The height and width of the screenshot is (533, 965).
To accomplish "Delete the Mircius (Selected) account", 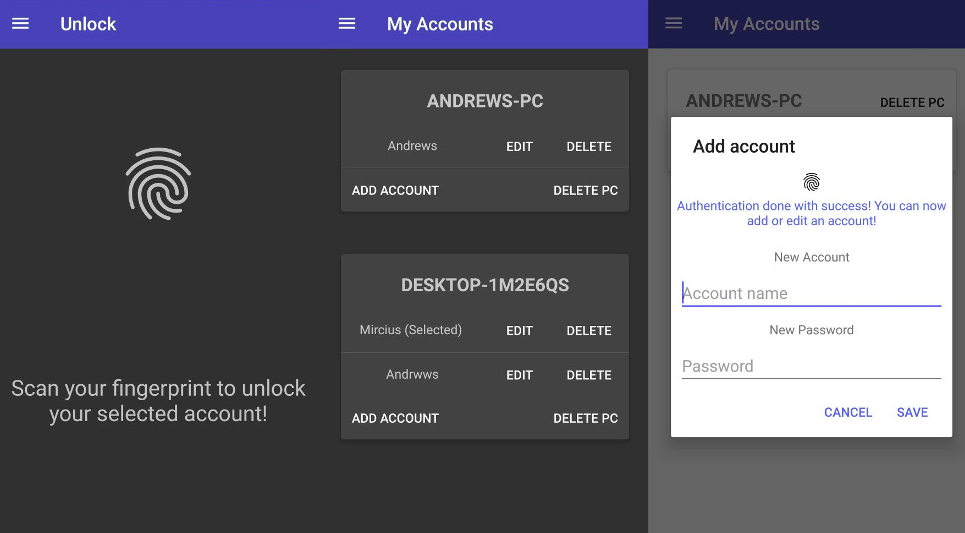I will (x=589, y=331).
